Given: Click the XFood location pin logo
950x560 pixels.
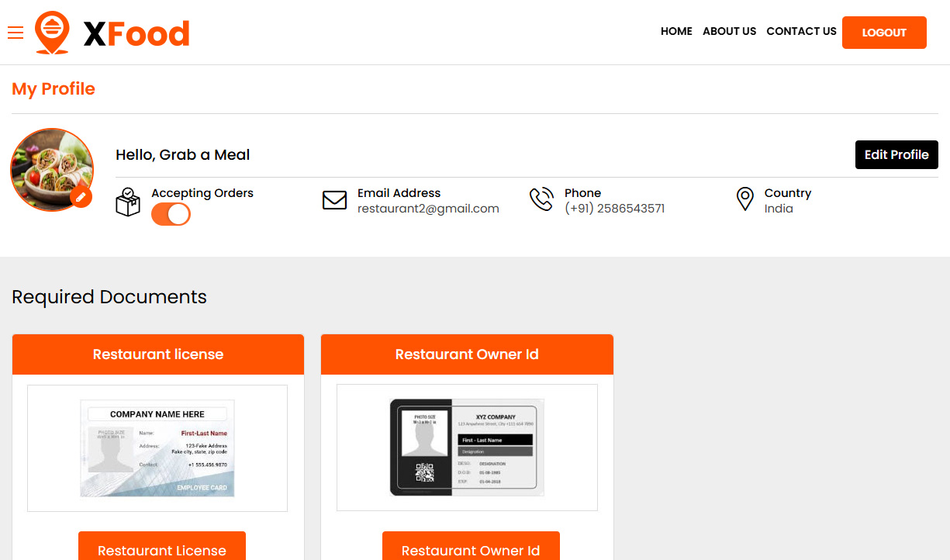Looking at the screenshot, I should click(x=52, y=33).
